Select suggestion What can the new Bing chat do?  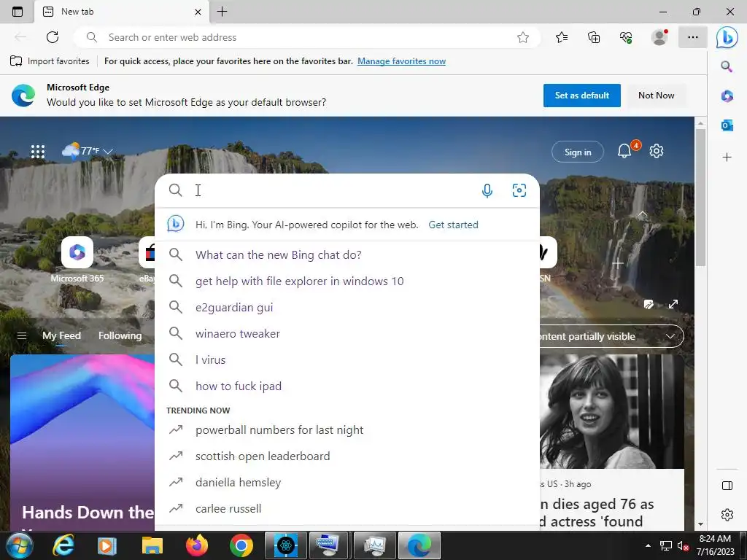(x=347, y=254)
